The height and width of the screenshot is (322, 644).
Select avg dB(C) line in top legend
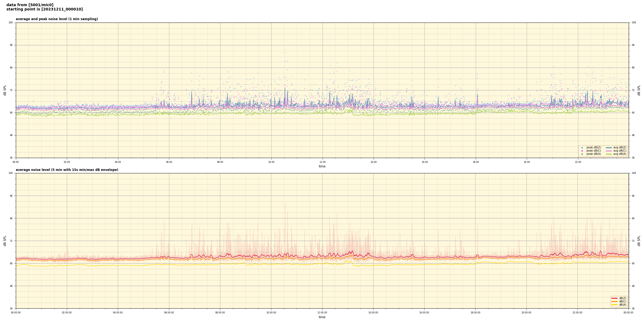point(609,151)
